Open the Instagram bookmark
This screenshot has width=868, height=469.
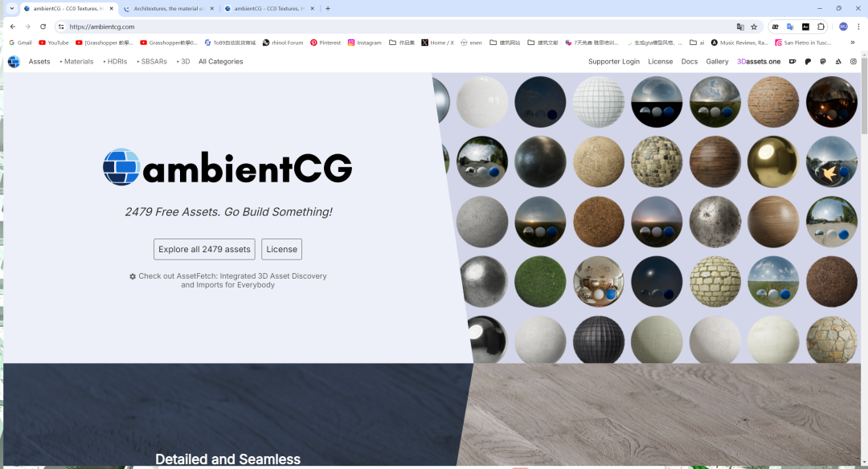pyautogui.click(x=364, y=43)
